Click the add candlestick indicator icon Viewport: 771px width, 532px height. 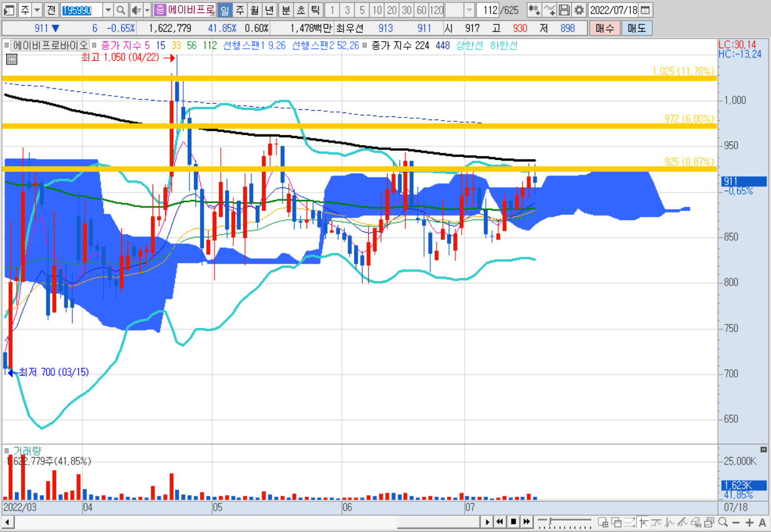pos(533,10)
